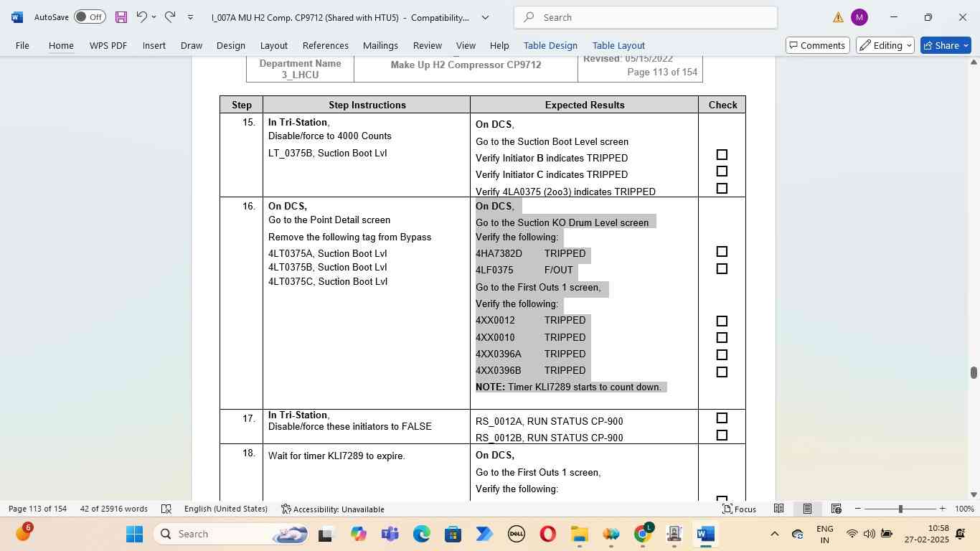Open Google Chrome from the taskbar
The width and height of the screenshot is (980, 551).
pos(643,534)
